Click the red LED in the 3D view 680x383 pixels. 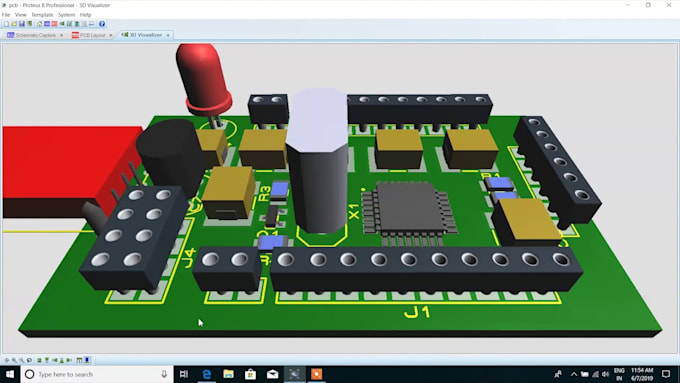pyautogui.click(x=203, y=78)
